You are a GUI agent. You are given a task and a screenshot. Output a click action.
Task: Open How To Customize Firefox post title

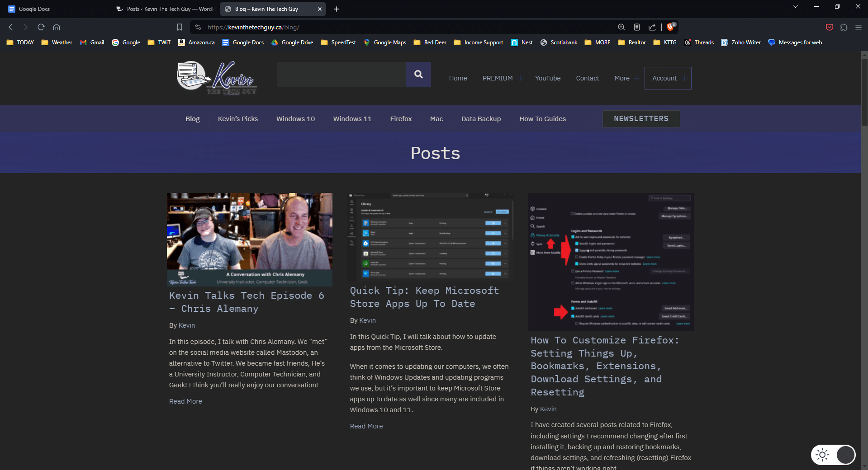pos(605,366)
